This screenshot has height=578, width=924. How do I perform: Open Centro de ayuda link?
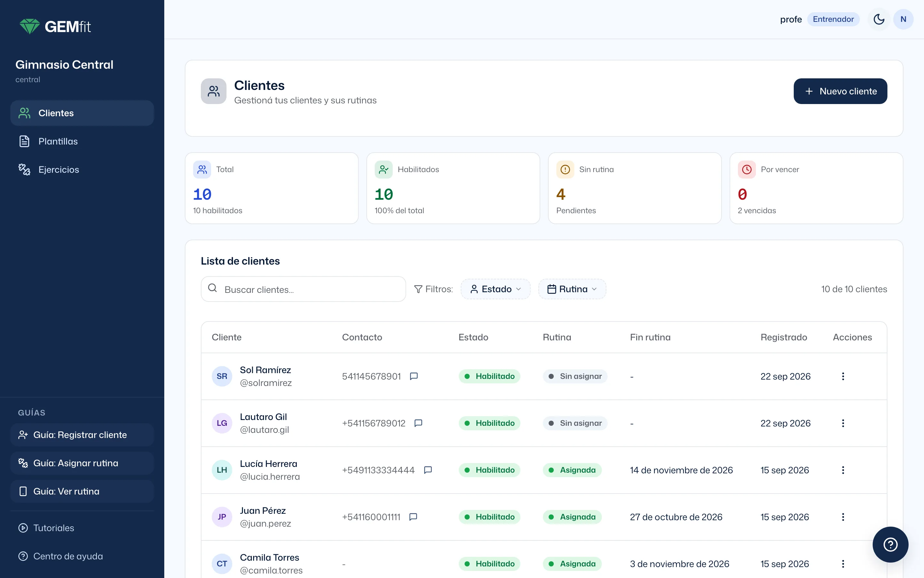coord(82,556)
